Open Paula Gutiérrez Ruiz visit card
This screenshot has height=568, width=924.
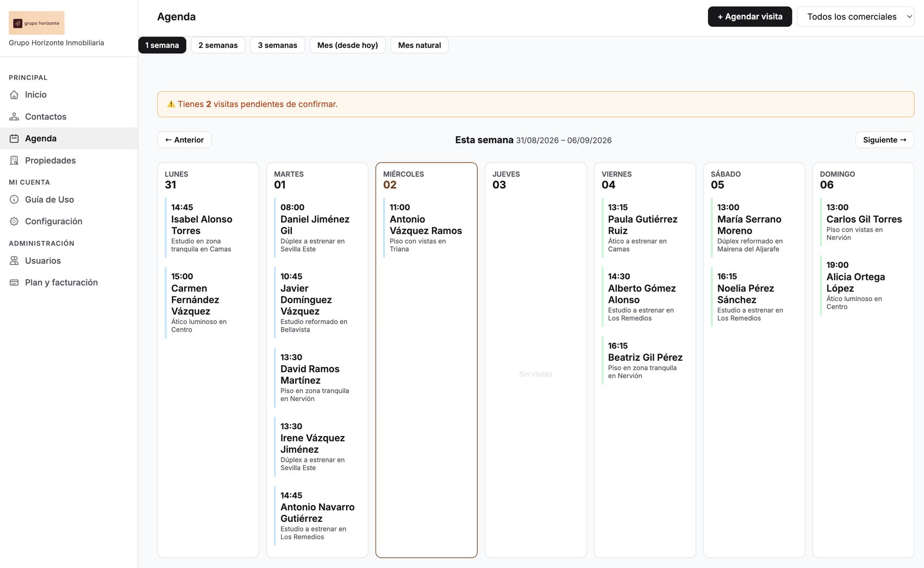(645, 228)
